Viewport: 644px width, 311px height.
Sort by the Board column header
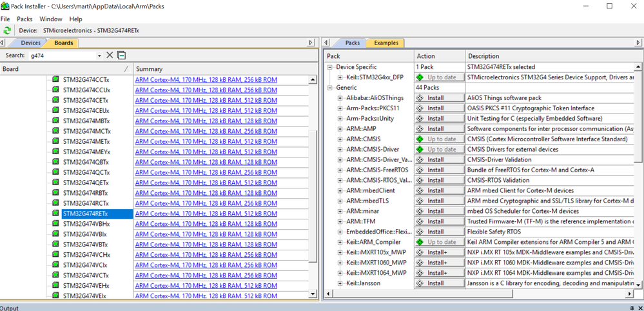pos(66,69)
